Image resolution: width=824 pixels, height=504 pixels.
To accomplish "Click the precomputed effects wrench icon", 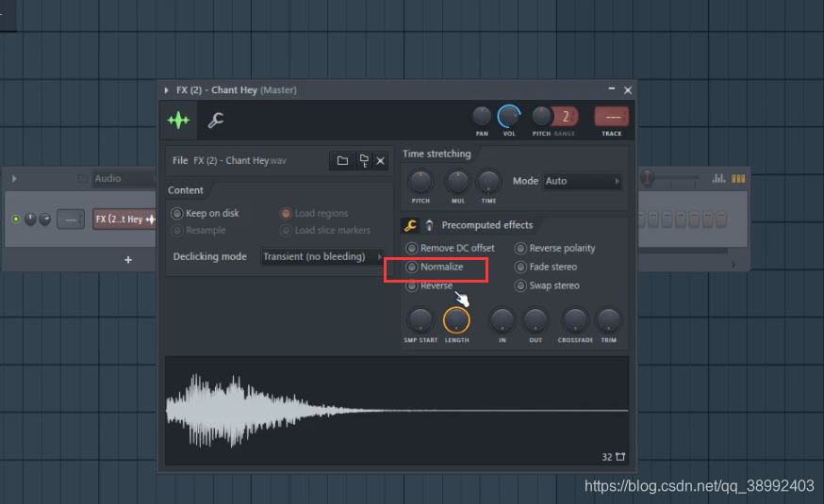I will [410, 225].
